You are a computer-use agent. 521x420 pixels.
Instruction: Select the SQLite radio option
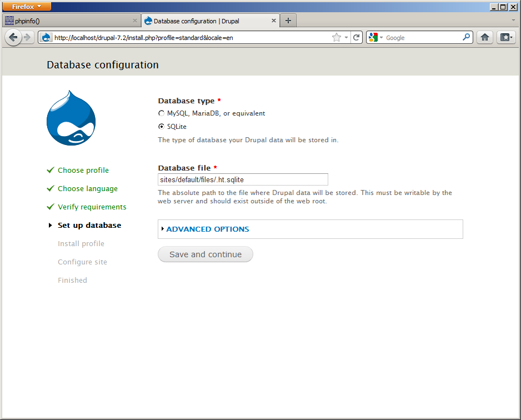(161, 127)
